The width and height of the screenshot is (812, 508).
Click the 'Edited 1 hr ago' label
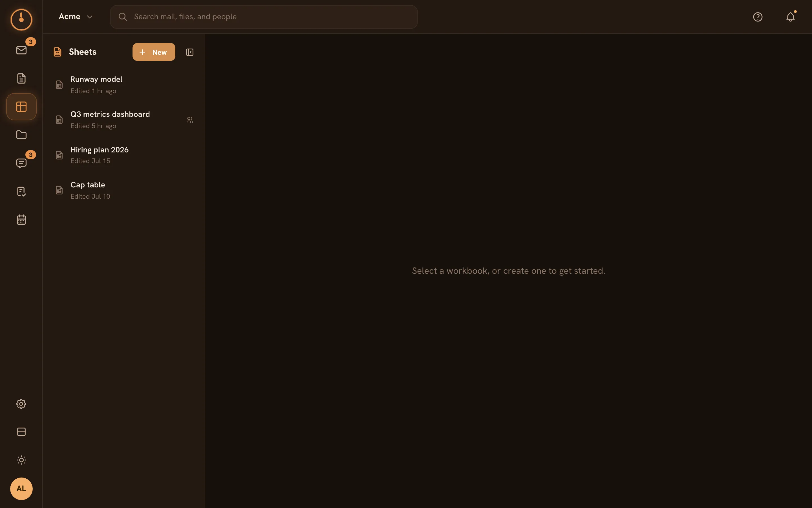click(93, 91)
